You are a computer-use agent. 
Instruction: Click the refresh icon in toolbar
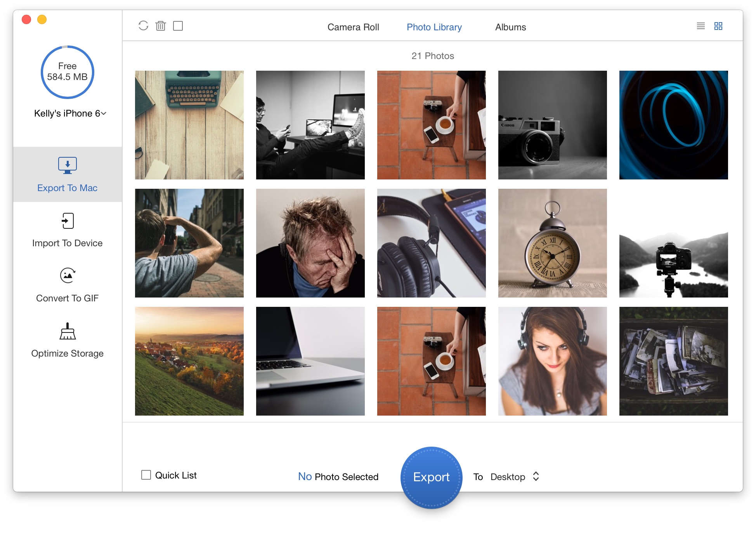143,26
